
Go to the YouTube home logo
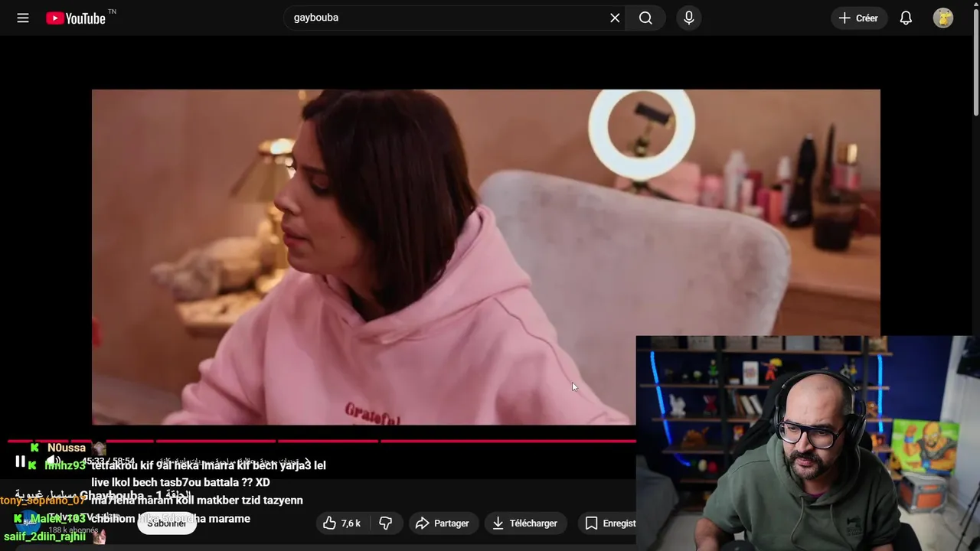point(76,18)
